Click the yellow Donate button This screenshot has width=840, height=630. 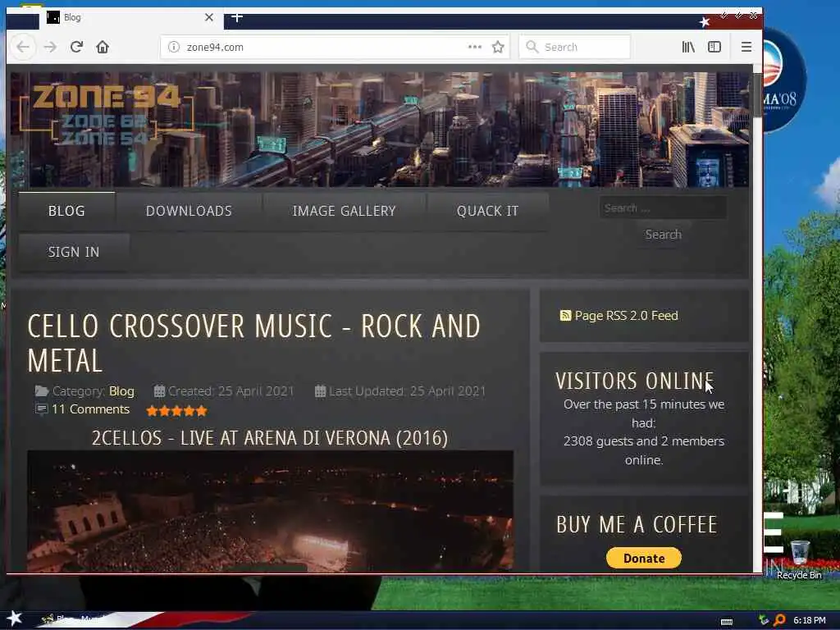[644, 558]
